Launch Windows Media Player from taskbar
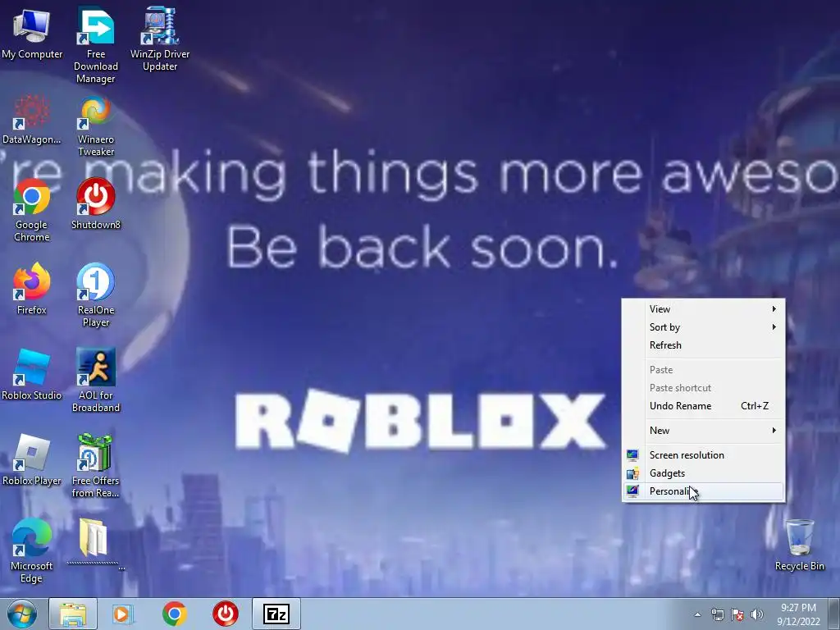 point(123,614)
